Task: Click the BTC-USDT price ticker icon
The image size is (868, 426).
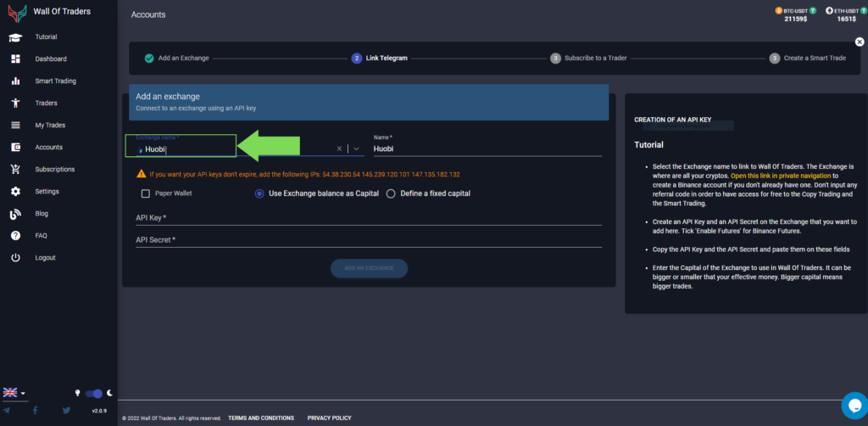Action: (x=779, y=10)
